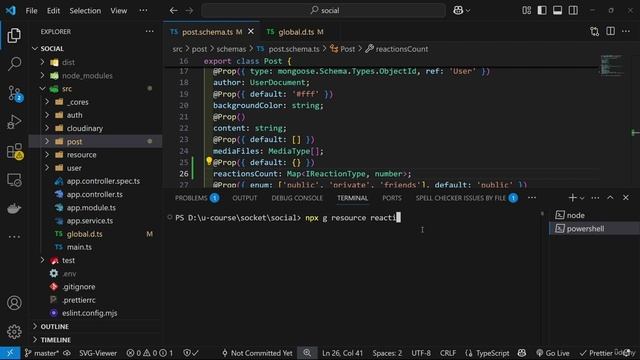
Task: Expand the cloudinary folder
Action: [47, 128]
